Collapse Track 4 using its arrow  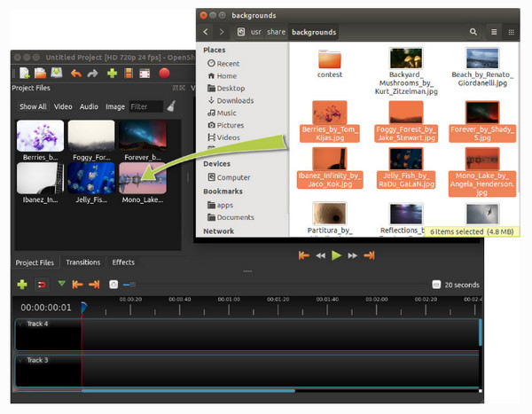20,324
